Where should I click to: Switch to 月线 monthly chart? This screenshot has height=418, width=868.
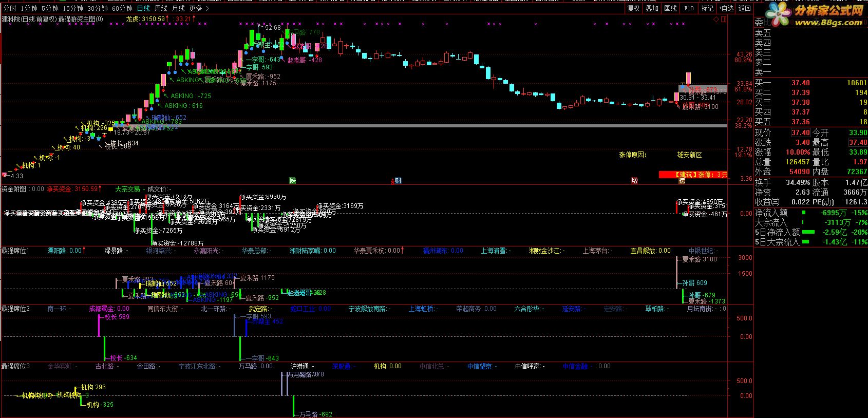click(178, 8)
